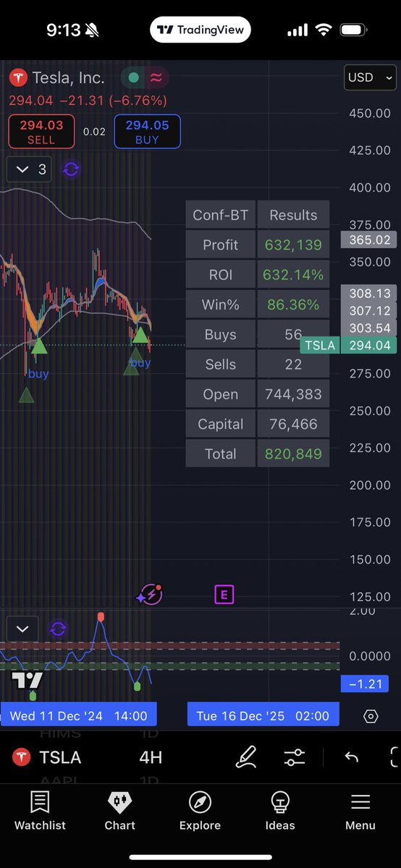
Task: Tap the Total value 820,849
Action: 293,454
